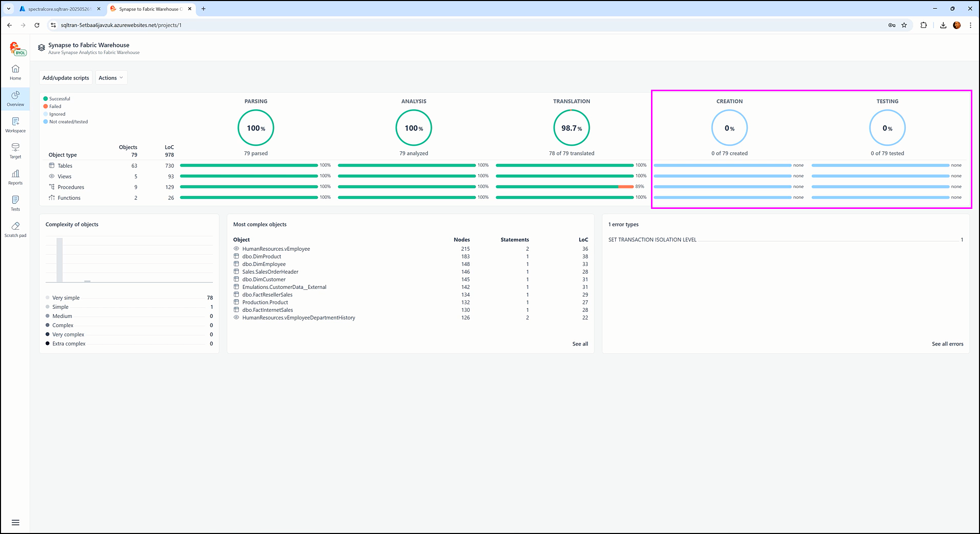Image resolution: width=980 pixels, height=534 pixels.
Task: Open the Home sidebar icon
Action: (x=15, y=72)
